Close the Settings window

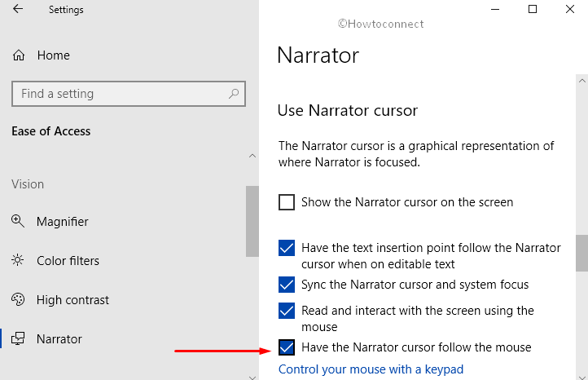point(570,9)
